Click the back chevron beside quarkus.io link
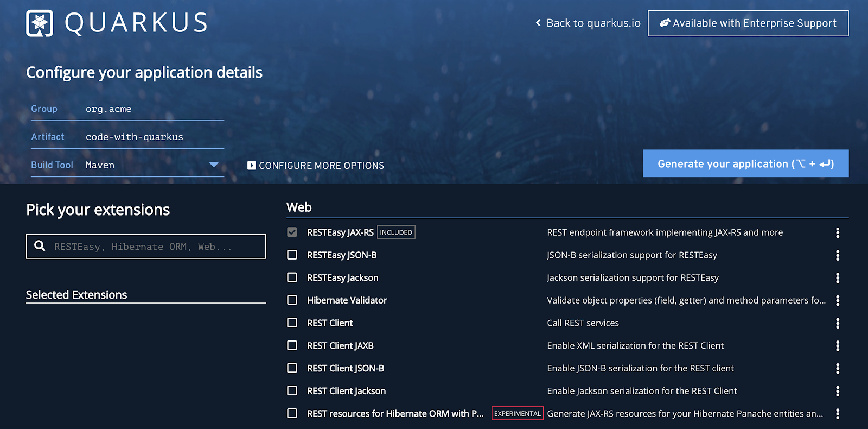The height and width of the screenshot is (429, 868). click(x=538, y=23)
